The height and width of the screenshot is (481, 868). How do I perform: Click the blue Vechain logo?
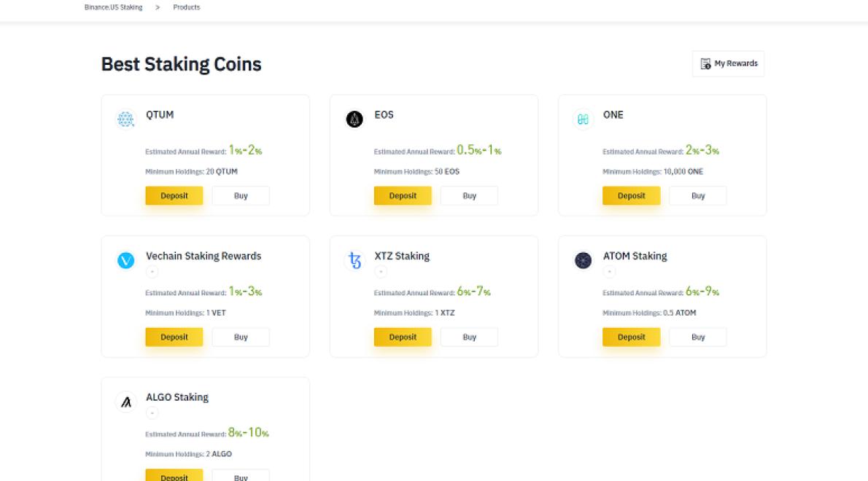[x=125, y=260]
